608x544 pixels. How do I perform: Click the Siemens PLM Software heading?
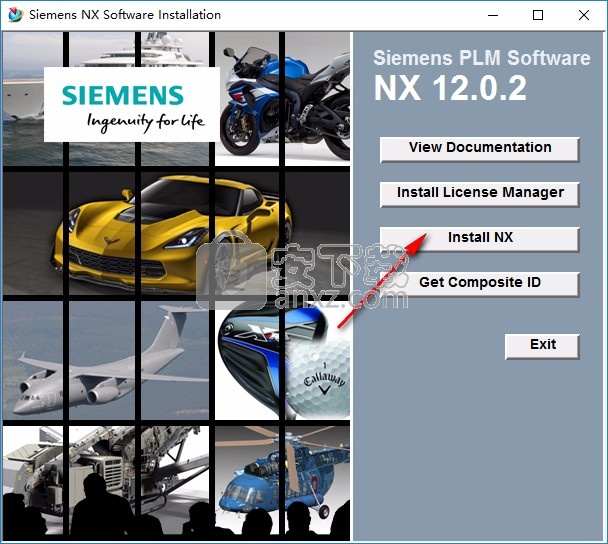pos(482,58)
